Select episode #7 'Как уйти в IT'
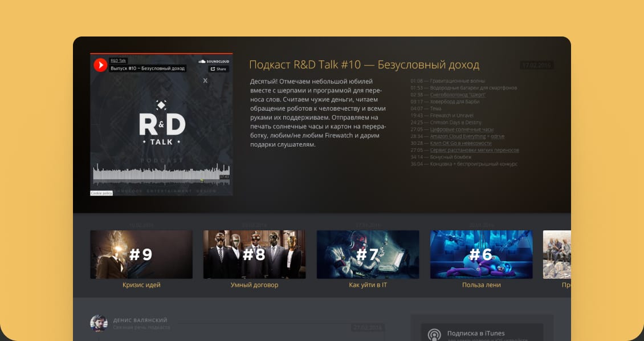 [x=368, y=254]
